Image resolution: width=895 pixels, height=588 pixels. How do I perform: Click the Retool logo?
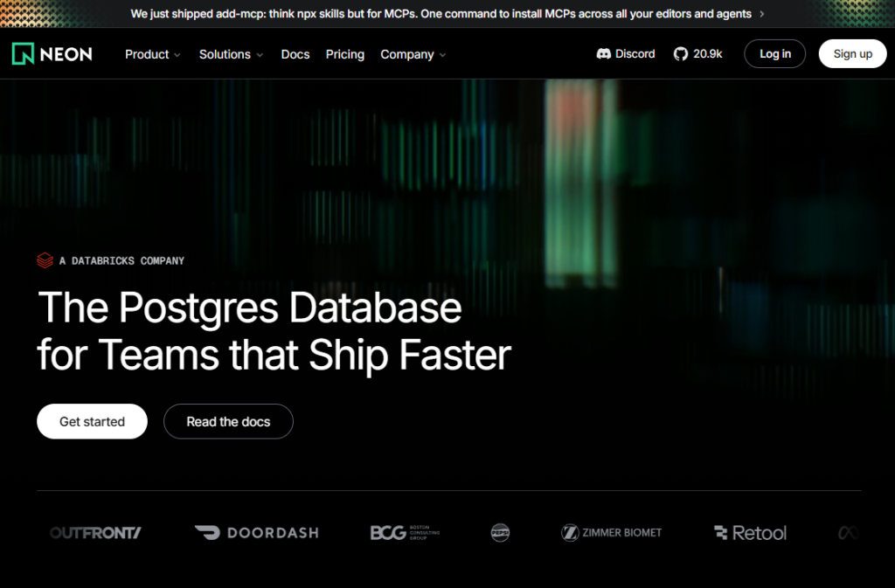point(750,532)
